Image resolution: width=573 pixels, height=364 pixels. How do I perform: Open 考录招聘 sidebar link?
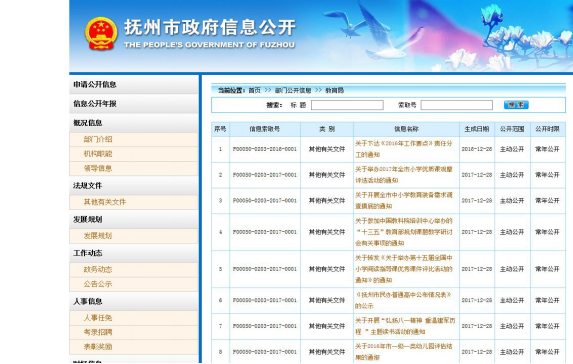coord(98,332)
